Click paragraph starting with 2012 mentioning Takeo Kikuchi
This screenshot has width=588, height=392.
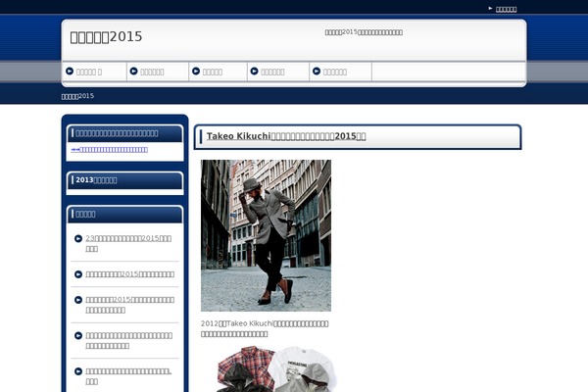click(x=265, y=328)
